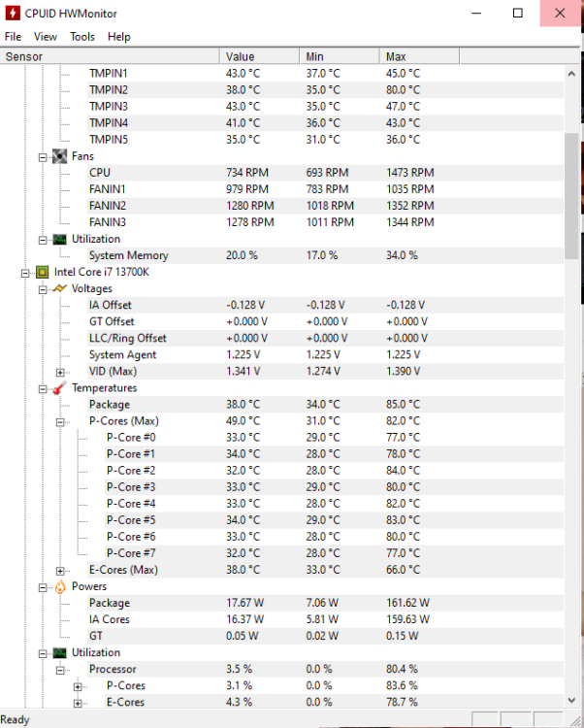
Task: Click the 1473 RPM max value
Action: (410, 173)
